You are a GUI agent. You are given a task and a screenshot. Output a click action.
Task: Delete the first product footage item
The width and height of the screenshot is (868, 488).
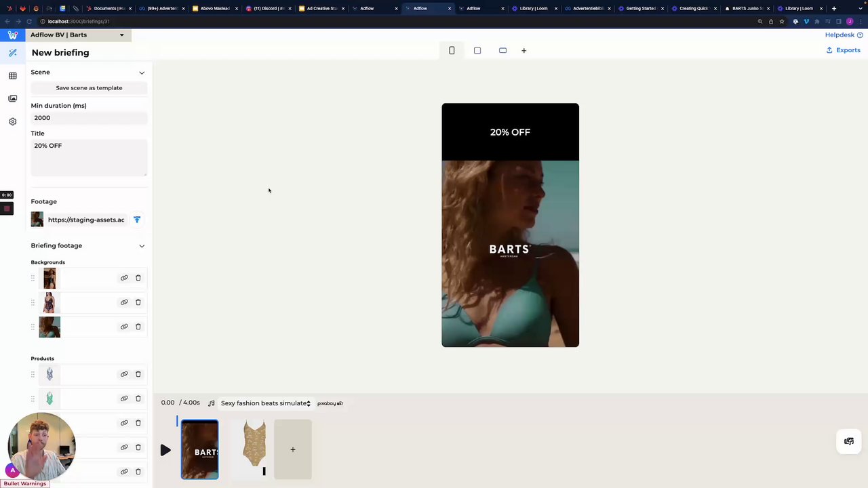[x=138, y=374]
